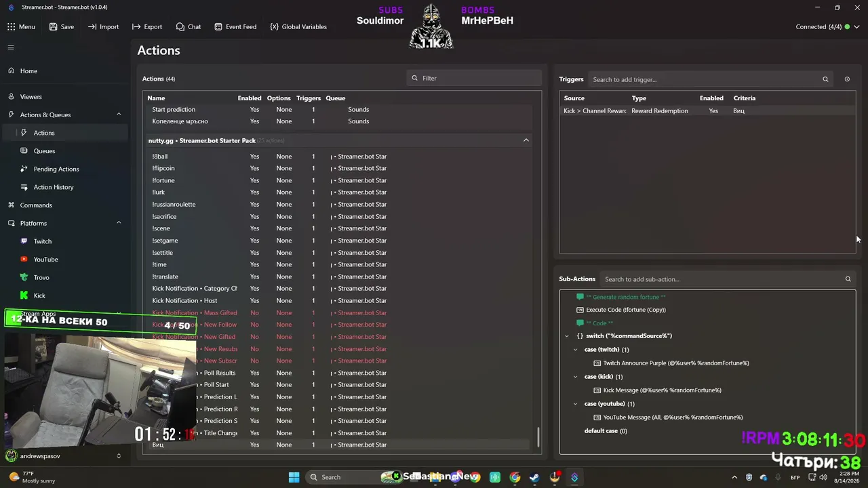Open the Import dialog
The image size is (868, 488).
tap(103, 26)
